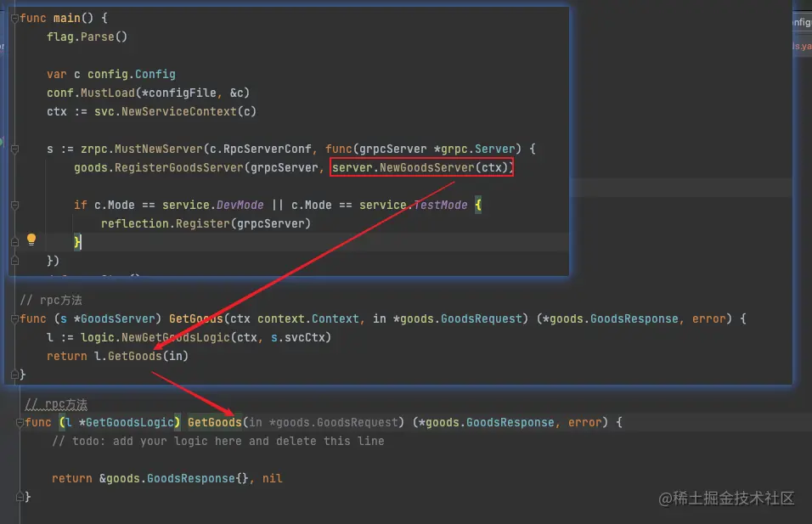Click *GetGoodsLogic receiver type

coord(126,423)
